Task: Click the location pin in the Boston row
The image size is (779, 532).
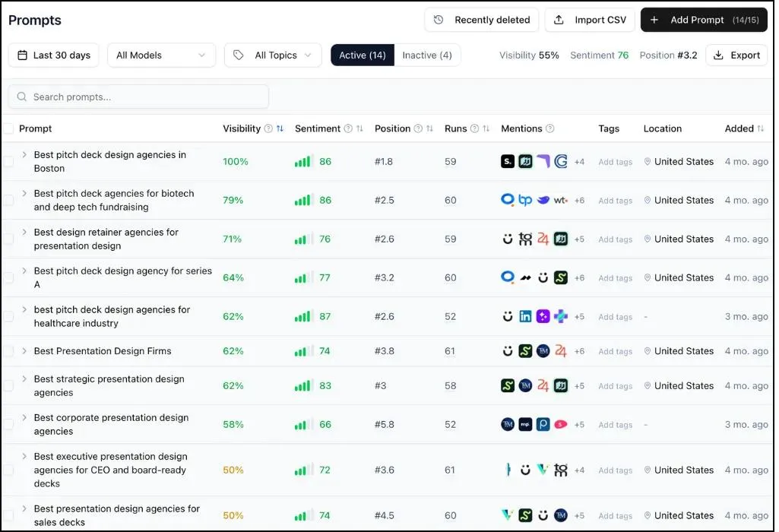Action: tap(648, 161)
